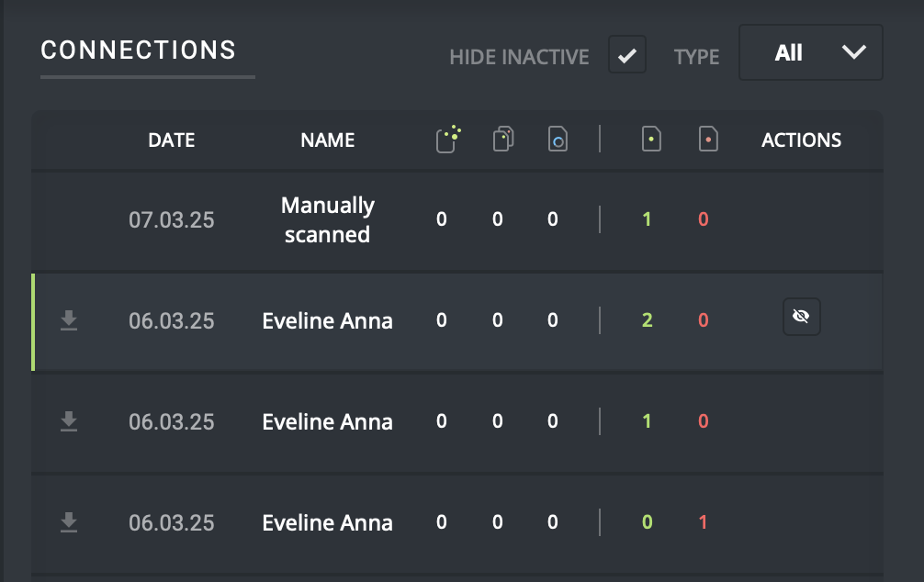Click green count 1 for Manually scanned

click(x=648, y=220)
